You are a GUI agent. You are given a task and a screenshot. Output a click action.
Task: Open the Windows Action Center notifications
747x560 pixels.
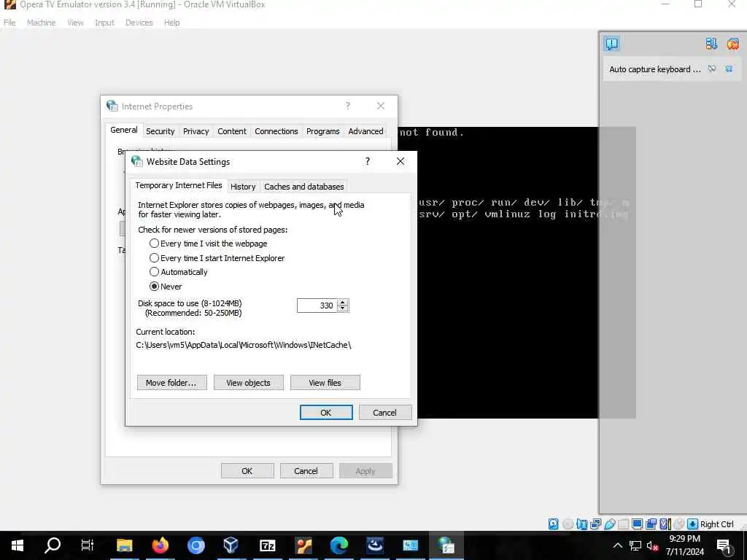click(724, 545)
